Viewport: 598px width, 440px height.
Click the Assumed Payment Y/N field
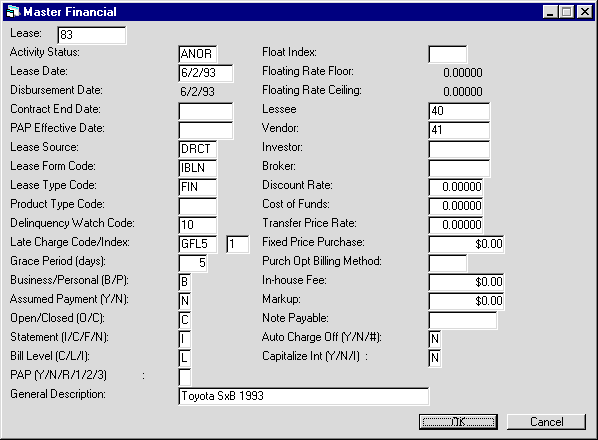coord(185,301)
